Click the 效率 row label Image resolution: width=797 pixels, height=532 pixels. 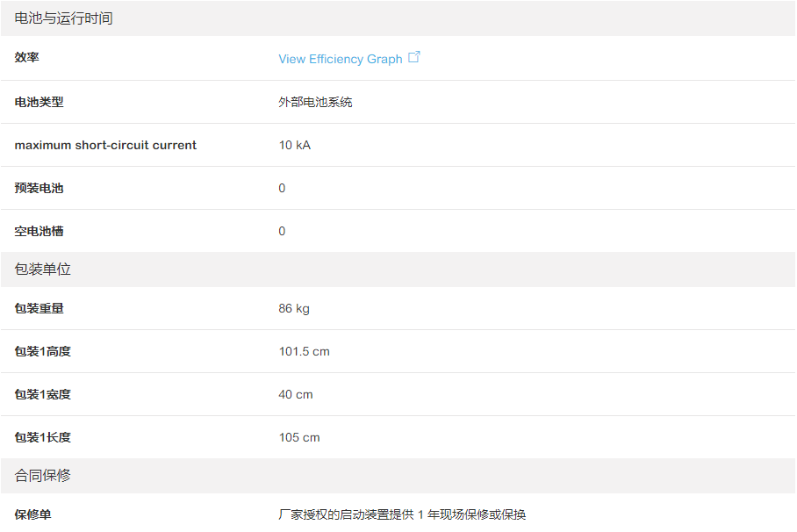(x=27, y=58)
